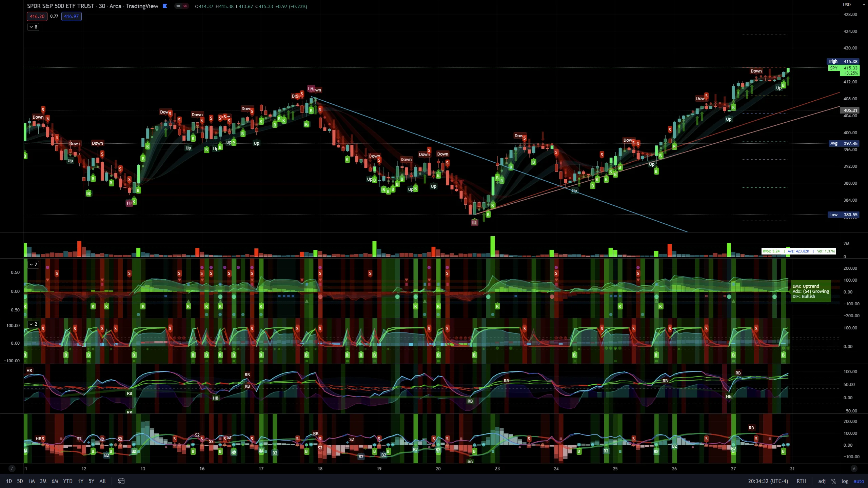Select the 1Y time range

click(80, 481)
